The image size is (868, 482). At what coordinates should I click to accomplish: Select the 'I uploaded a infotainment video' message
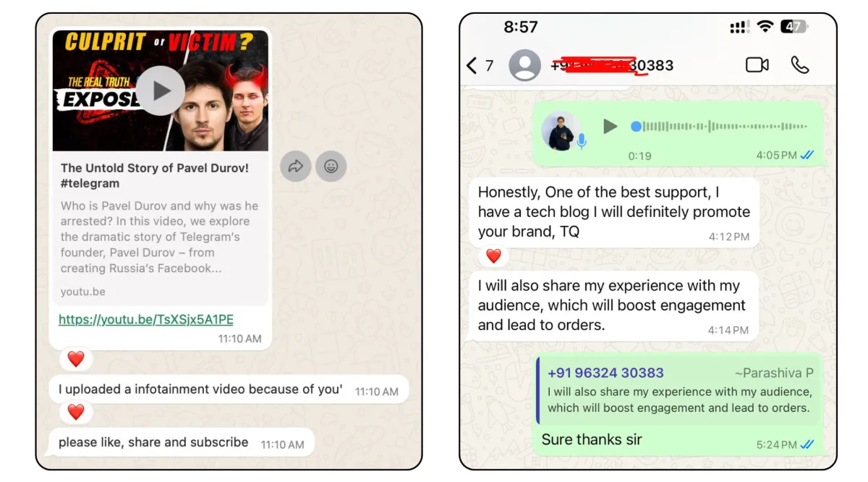pyautogui.click(x=229, y=390)
